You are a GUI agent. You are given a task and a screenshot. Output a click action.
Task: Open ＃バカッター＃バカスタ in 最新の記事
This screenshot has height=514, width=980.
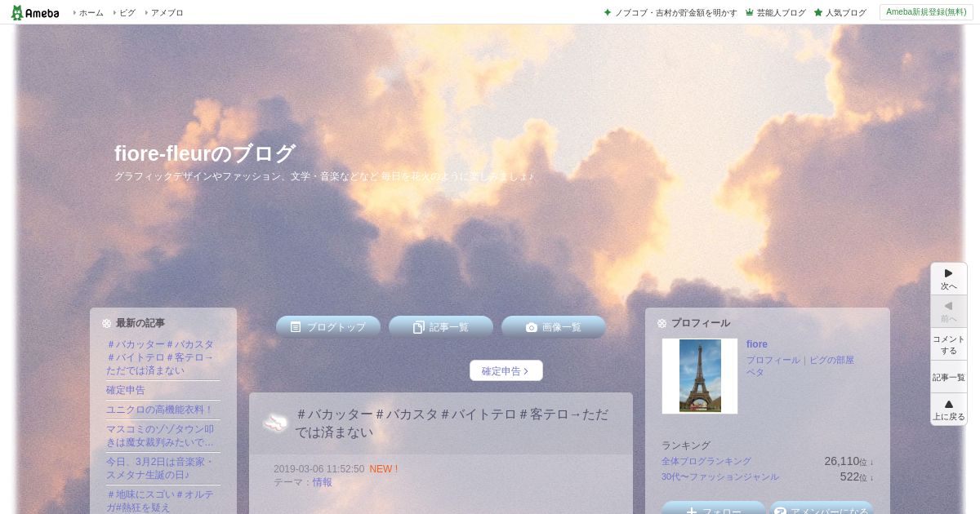pyautogui.click(x=161, y=357)
